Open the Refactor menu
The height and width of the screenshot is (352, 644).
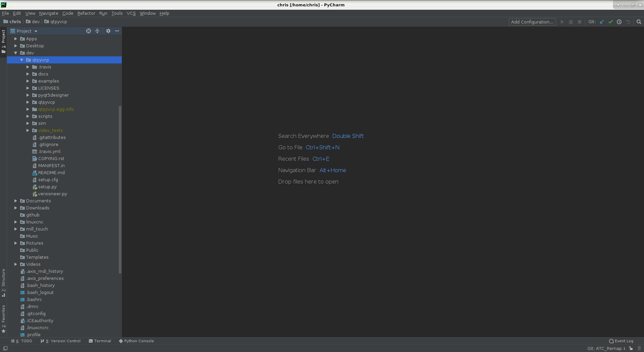[86, 13]
